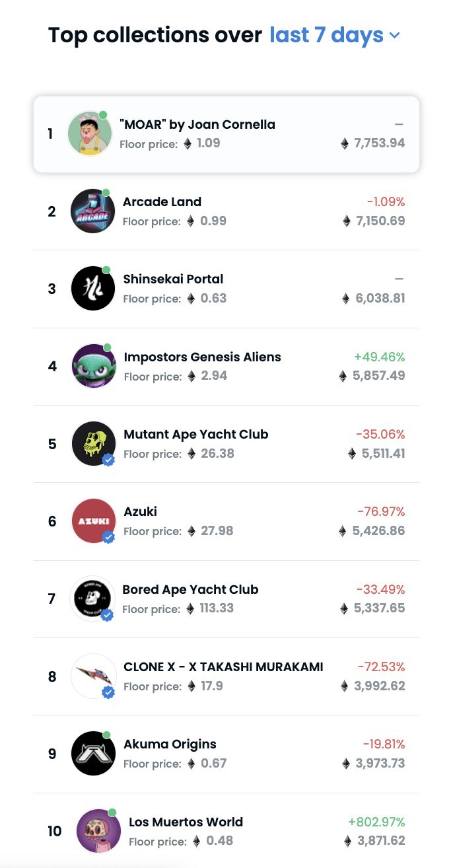Image resolution: width=453 pixels, height=868 pixels.
Task: Open the 'last 7 days' time range dropdown
Action: [335, 35]
